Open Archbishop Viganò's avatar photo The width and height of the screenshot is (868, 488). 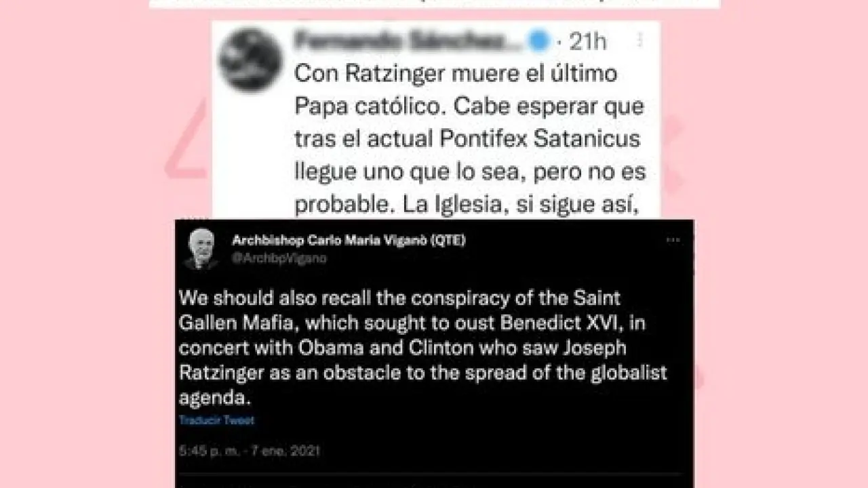[201, 249]
